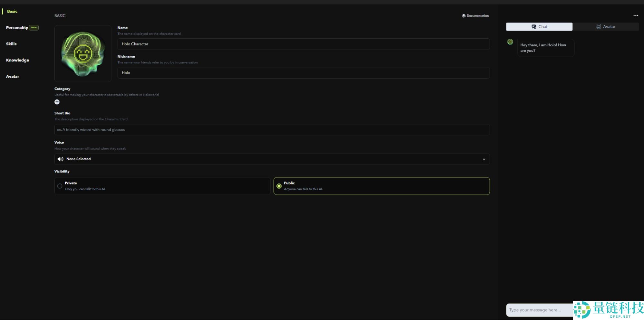Image resolution: width=644 pixels, height=320 pixels.
Task: Click Holo's avatar icon in chat message
Action: coord(510,42)
